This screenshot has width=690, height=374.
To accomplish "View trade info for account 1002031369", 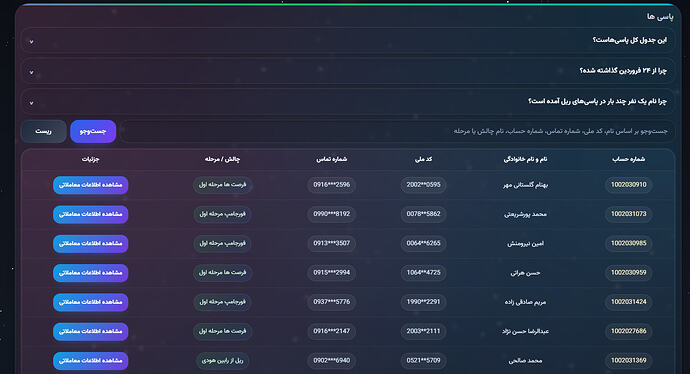I will 91,361.
